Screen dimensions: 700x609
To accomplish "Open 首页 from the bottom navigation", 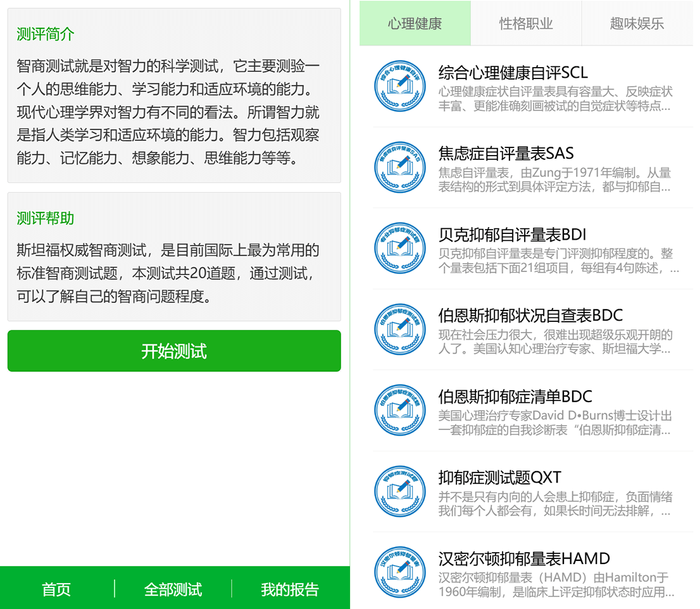I will pyautogui.click(x=56, y=589).
